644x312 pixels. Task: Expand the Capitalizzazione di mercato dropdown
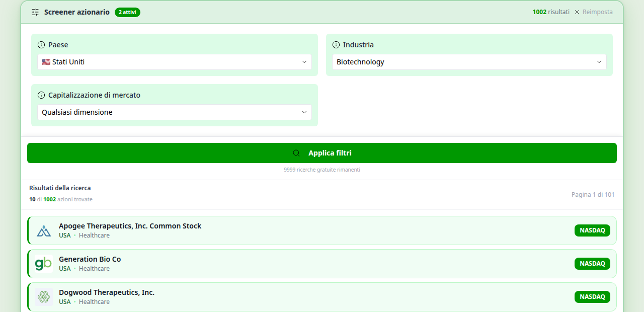(x=175, y=112)
